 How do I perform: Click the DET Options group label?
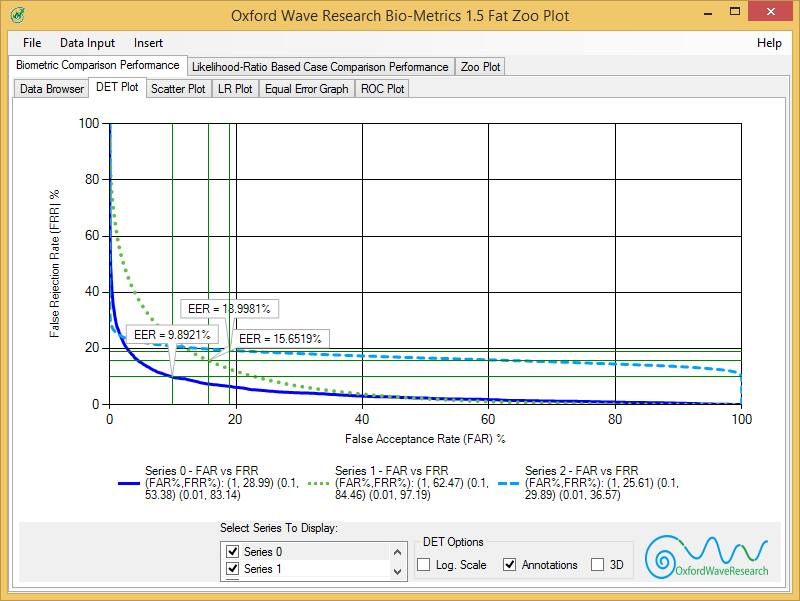point(453,542)
